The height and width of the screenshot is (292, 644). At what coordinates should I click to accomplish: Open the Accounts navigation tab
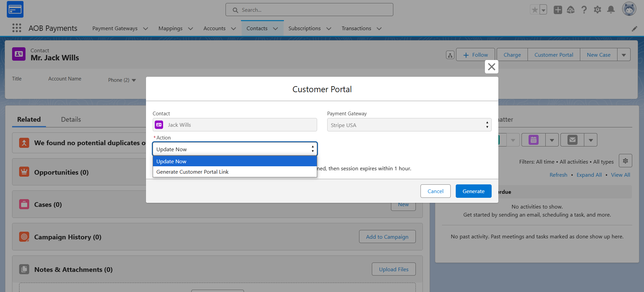pos(214,28)
